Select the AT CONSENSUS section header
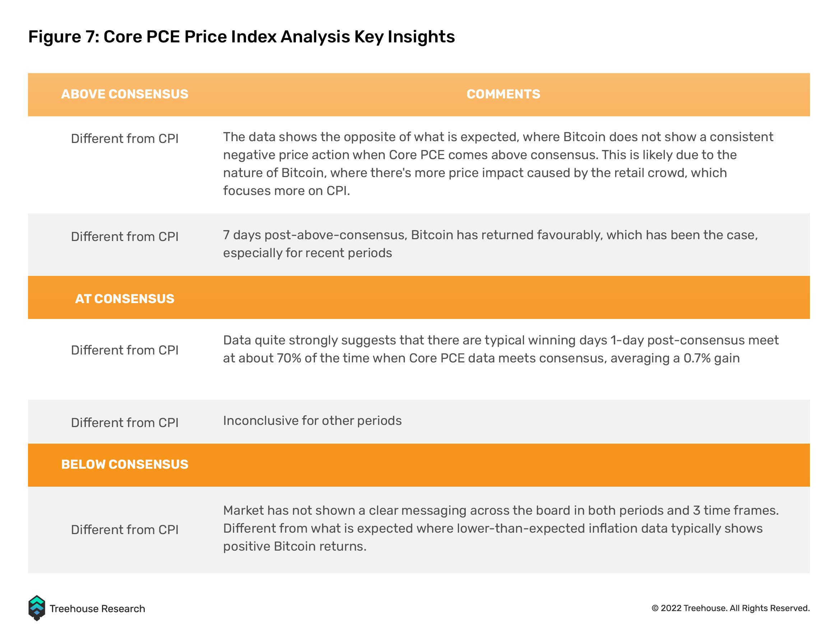The height and width of the screenshot is (644, 839). click(x=125, y=298)
